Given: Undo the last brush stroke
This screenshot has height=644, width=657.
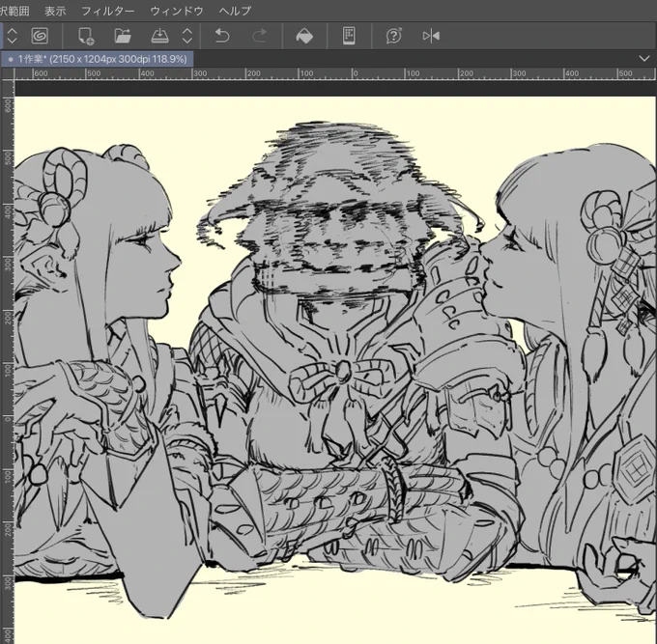Looking at the screenshot, I should click(x=222, y=36).
